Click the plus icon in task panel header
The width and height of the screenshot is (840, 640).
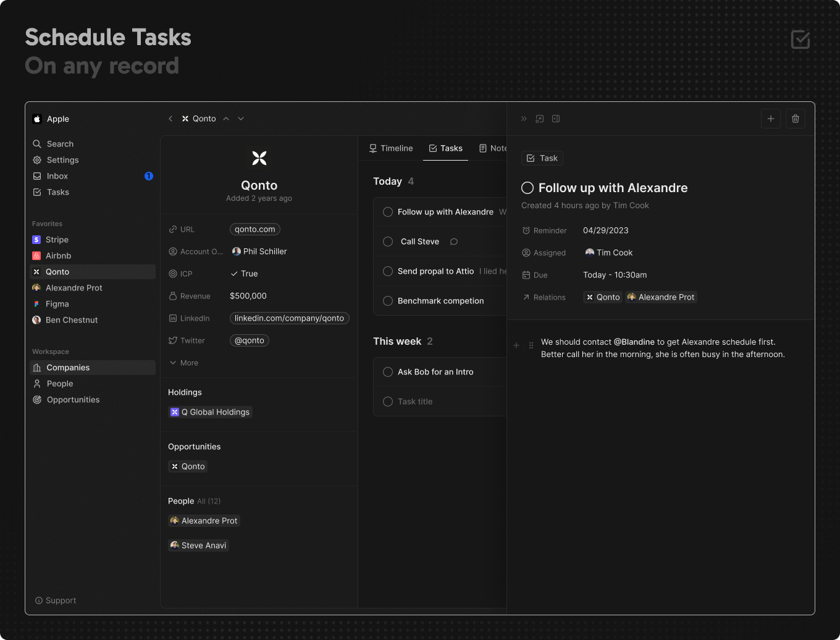(771, 119)
